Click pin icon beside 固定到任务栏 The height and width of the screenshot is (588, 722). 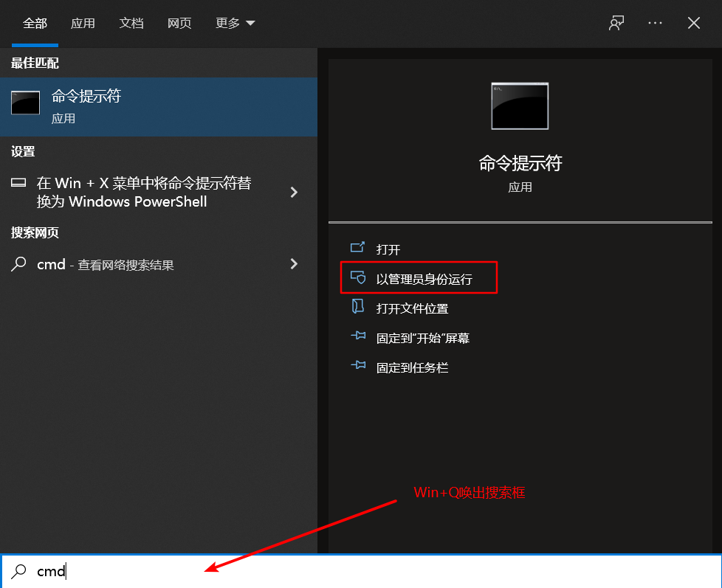coord(358,365)
